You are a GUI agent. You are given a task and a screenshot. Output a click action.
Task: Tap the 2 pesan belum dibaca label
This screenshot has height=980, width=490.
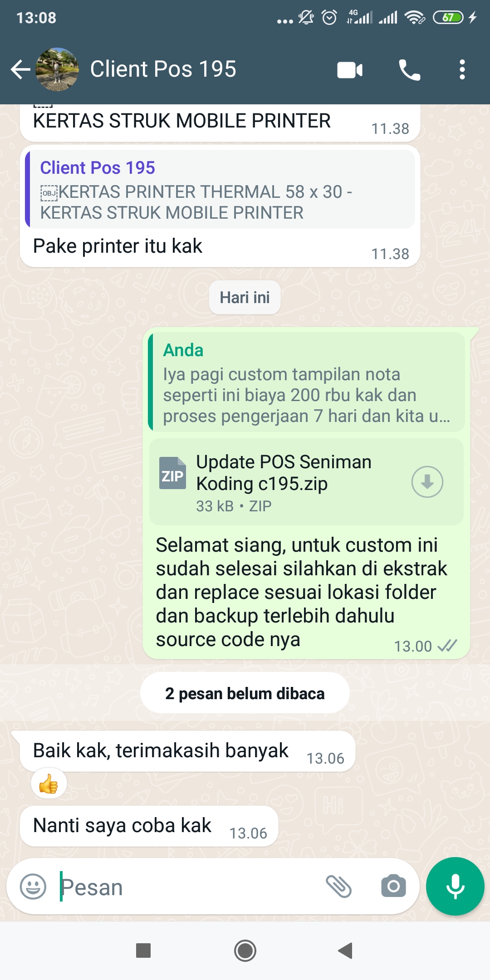point(245,693)
